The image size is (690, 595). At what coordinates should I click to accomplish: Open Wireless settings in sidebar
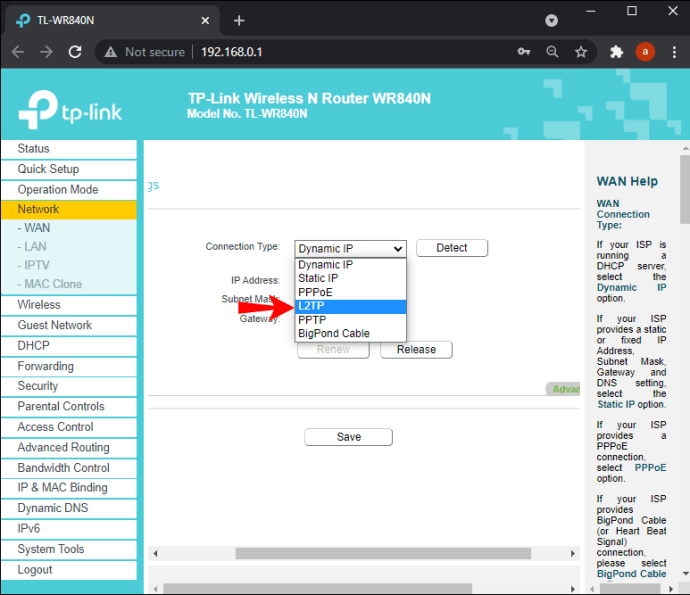pos(69,305)
